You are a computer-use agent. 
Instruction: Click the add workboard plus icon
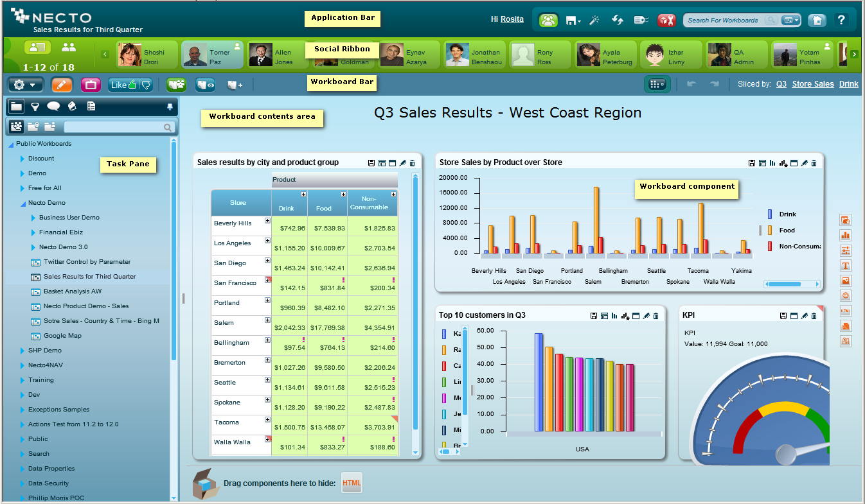tap(235, 85)
